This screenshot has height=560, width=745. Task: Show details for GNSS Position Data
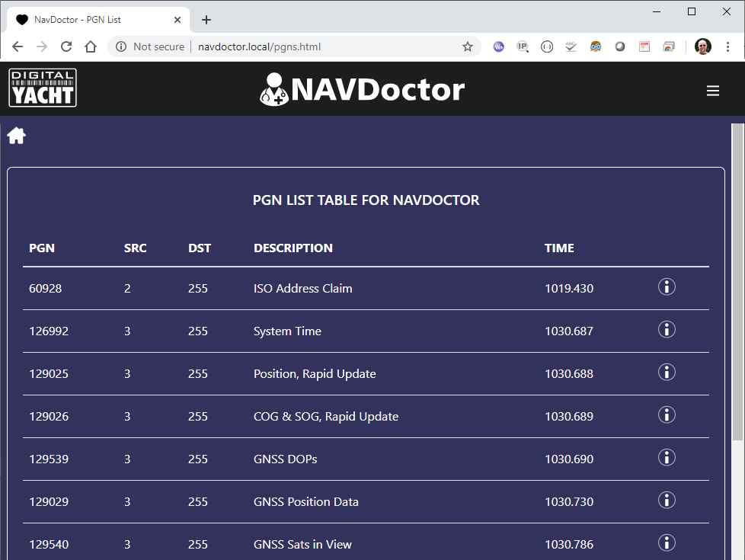(667, 501)
